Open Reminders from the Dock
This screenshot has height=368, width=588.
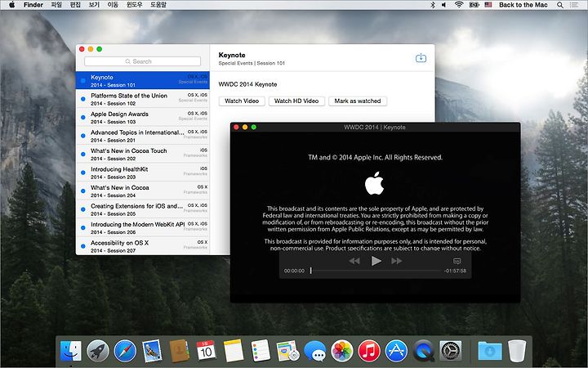click(261, 350)
